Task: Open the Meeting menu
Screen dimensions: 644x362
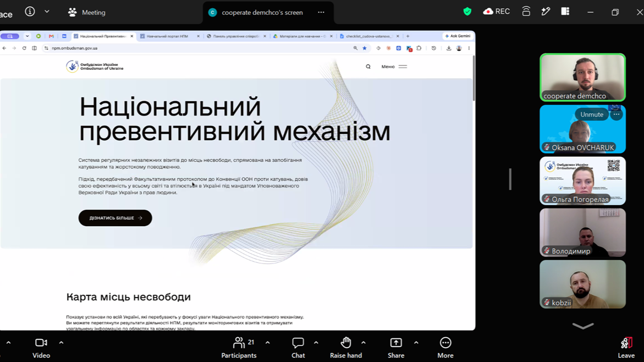Action: tap(87, 12)
